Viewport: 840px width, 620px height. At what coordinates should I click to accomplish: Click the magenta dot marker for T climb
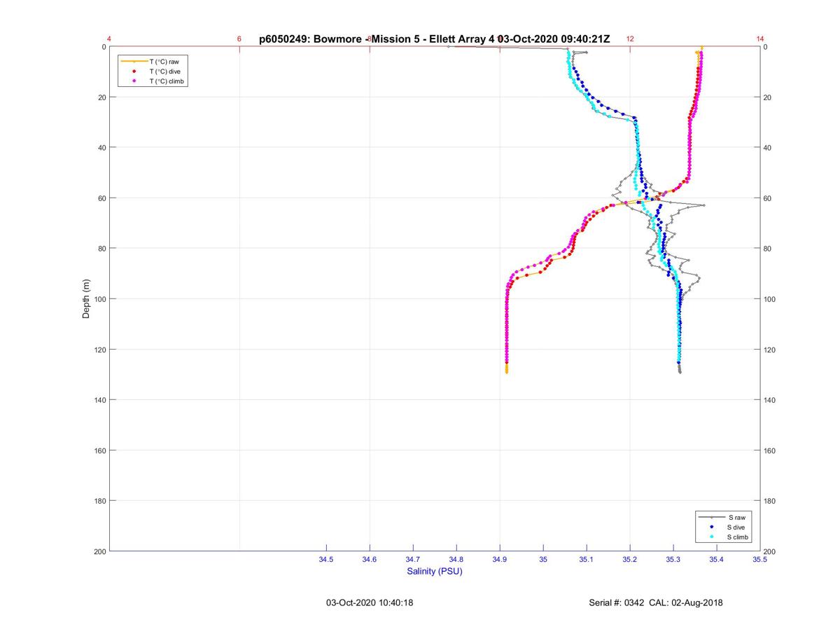[134, 81]
